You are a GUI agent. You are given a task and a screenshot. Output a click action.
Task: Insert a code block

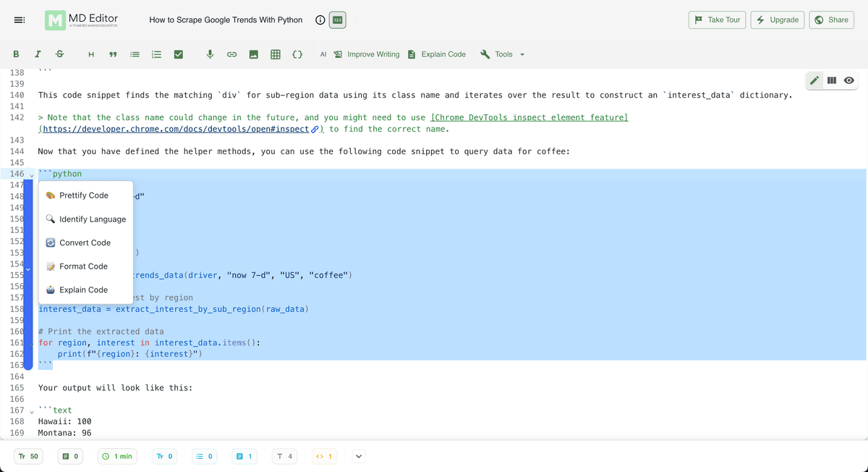[297, 54]
